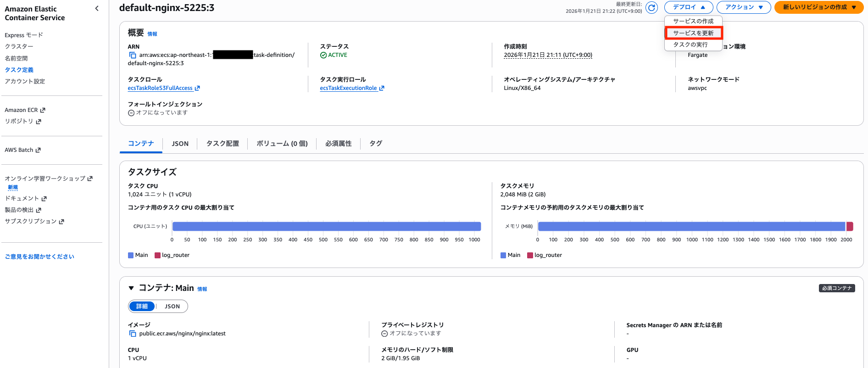This screenshot has width=868, height=368.
Task: Select 詳細 view for Main container
Action: pyautogui.click(x=142, y=307)
